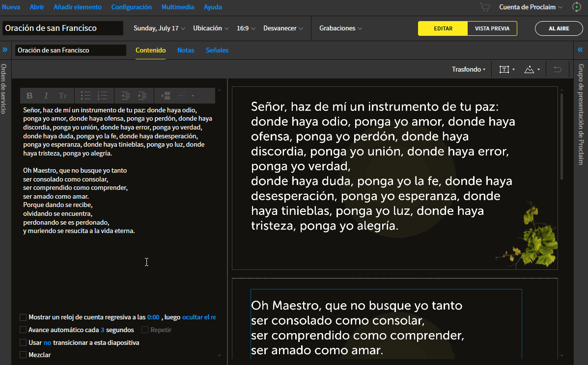Screen dimensions: 588x365
Task: Open the Desvanecer transition dropdown
Action: click(283, 28)
